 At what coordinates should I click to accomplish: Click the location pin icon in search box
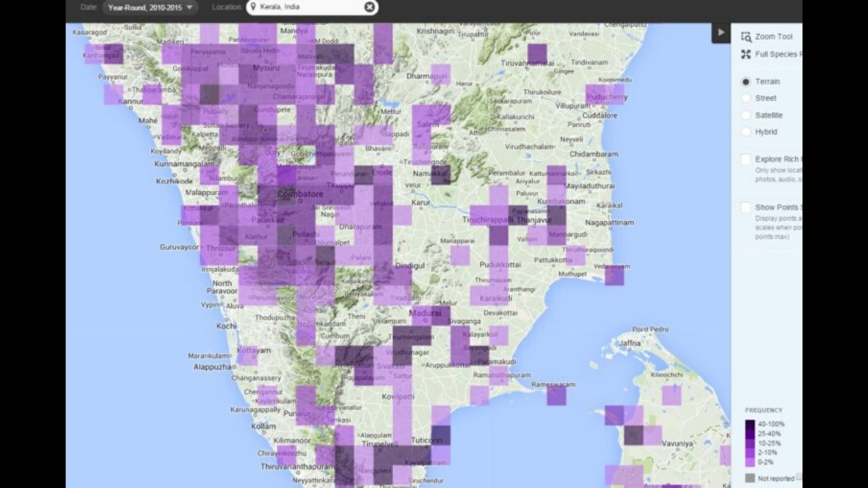click(x=253, y=7)
